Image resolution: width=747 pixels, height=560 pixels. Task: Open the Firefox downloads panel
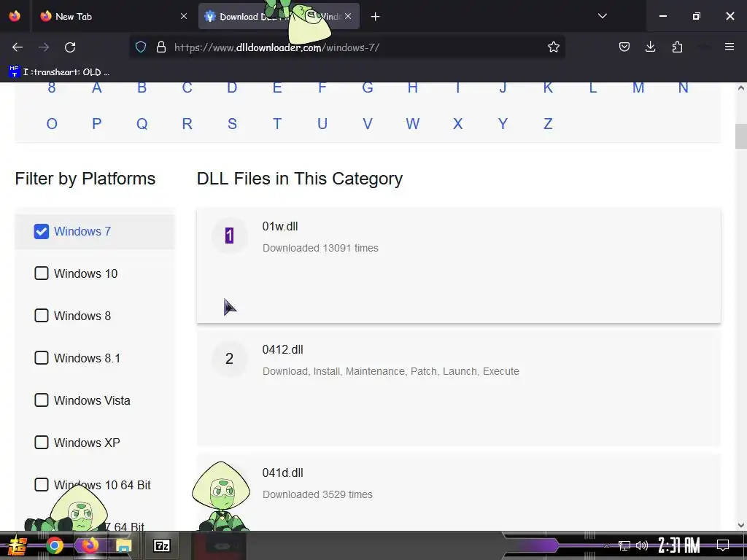(650, 47)
